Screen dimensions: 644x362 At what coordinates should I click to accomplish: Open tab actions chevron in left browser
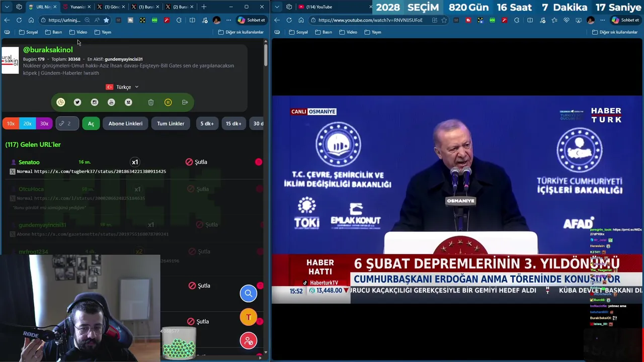tap(7, 7)
